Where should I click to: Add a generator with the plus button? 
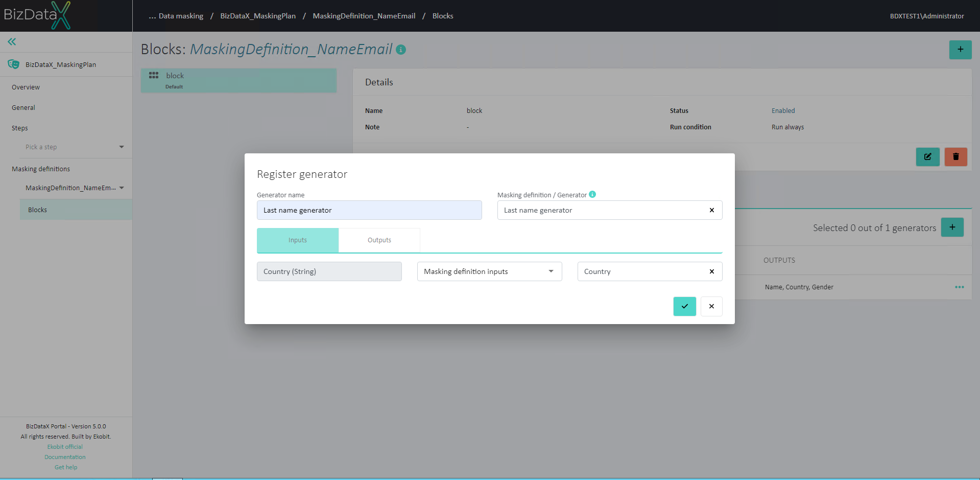point(952,227)
